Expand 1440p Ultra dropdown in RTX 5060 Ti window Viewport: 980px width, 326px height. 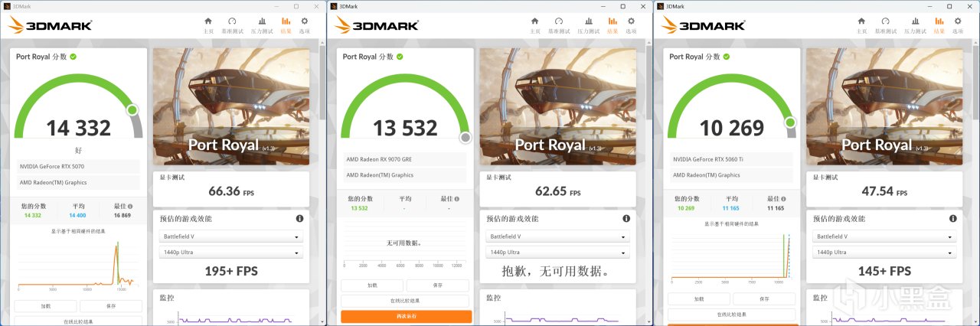point(884,253)
